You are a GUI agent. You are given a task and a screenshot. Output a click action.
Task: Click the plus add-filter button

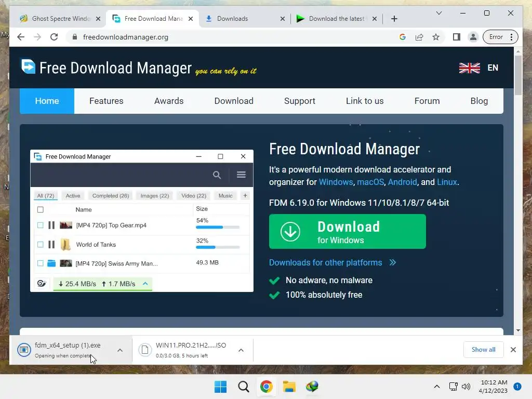[x=245, y=195]
